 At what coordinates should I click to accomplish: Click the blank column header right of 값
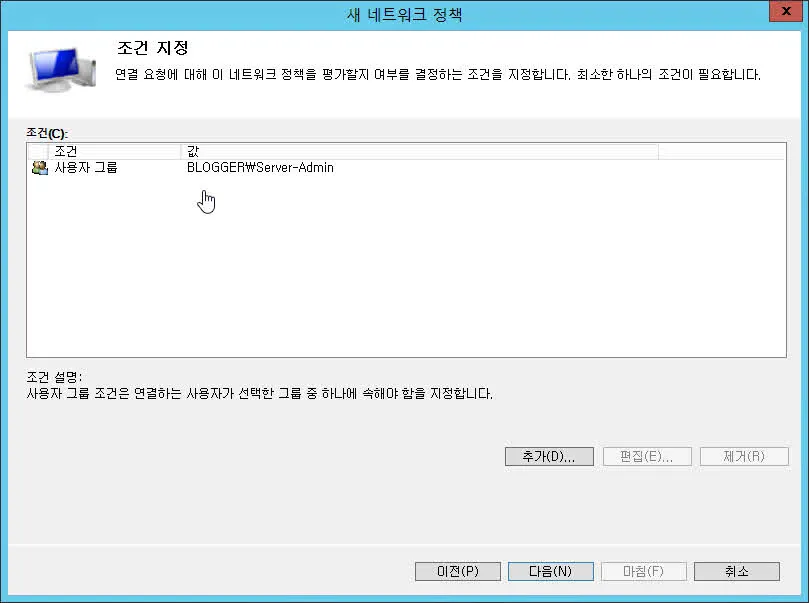[x=720, y=151]
